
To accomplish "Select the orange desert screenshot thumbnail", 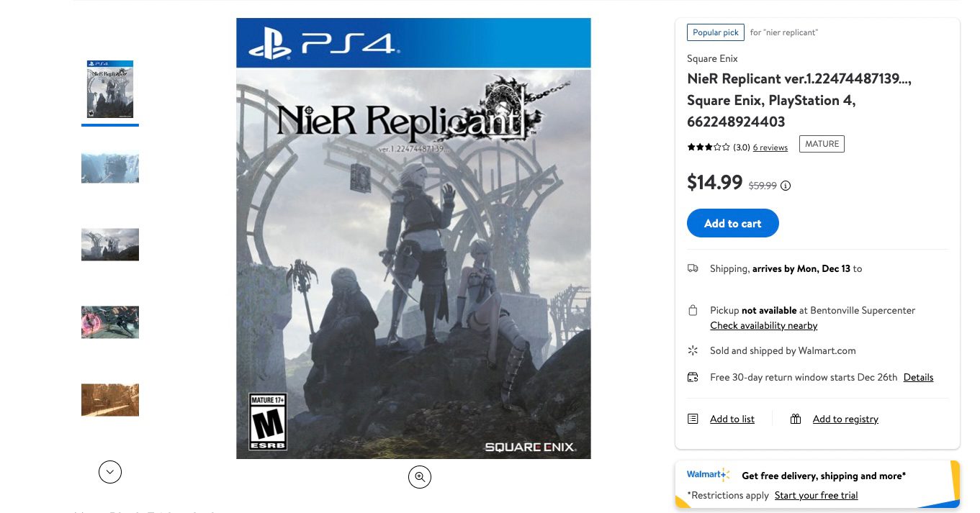I will pos(110,400).
